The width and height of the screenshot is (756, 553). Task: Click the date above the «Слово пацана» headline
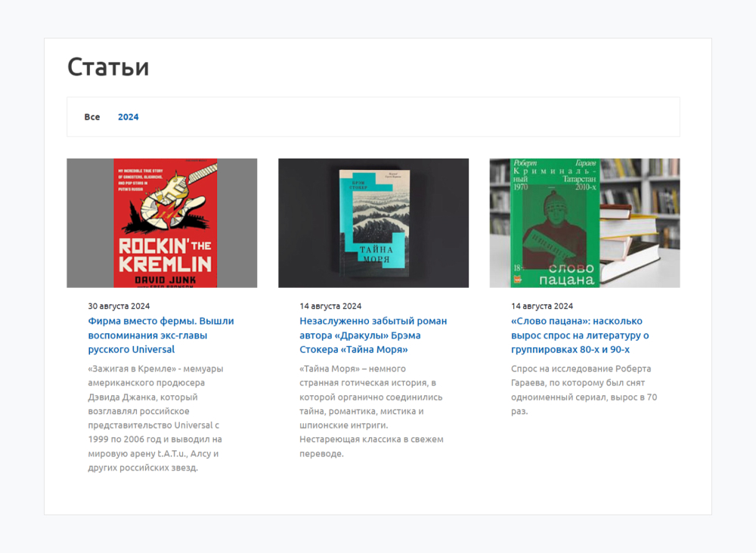[542, 306]
